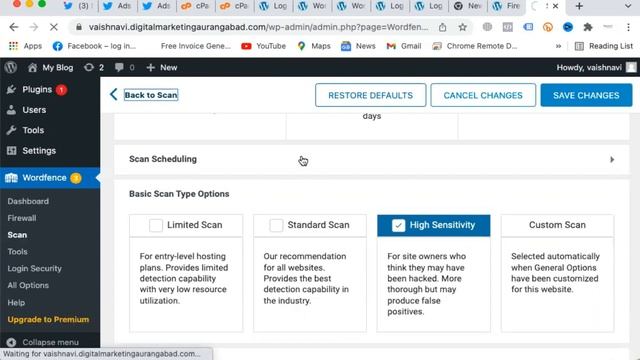Open Tools with wrench icon
Screen dimensions: 640x360
(33, 130)
